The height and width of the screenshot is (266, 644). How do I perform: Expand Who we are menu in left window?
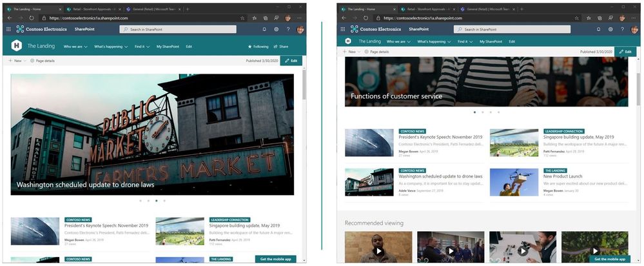coord(75,47)
